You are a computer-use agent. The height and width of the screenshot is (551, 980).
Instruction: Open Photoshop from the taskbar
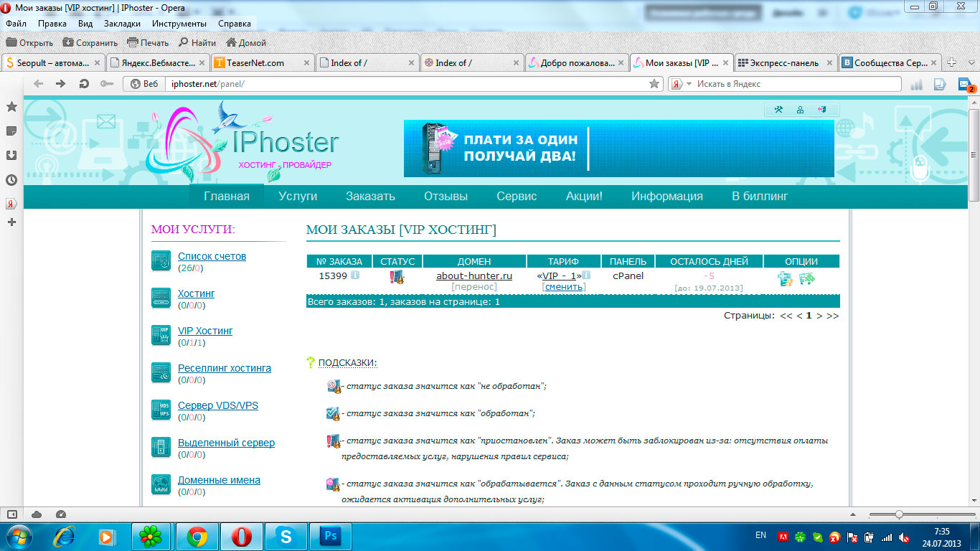(331, 536)
